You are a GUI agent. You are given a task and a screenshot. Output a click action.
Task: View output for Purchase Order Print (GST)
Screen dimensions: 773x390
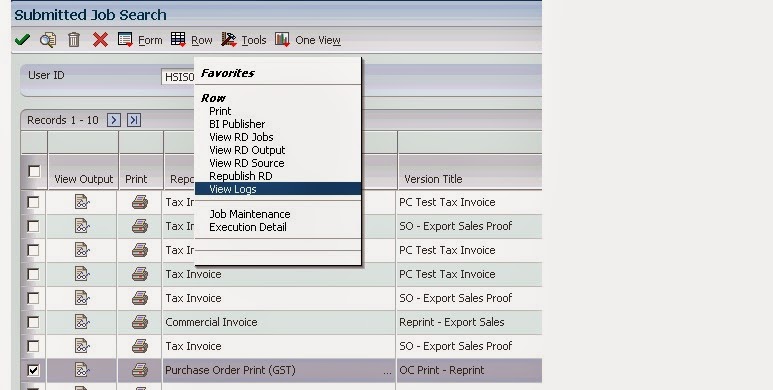point(82,370)
